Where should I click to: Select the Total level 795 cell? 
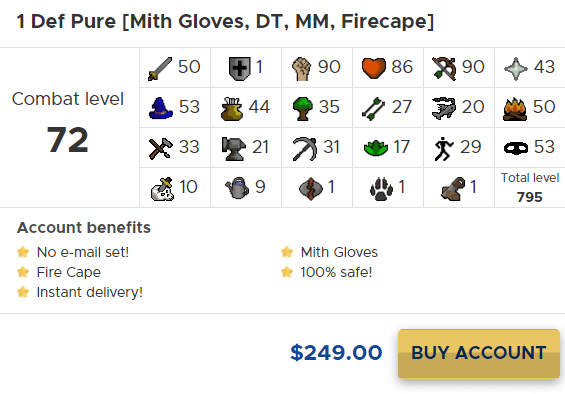tap(530, 187)
